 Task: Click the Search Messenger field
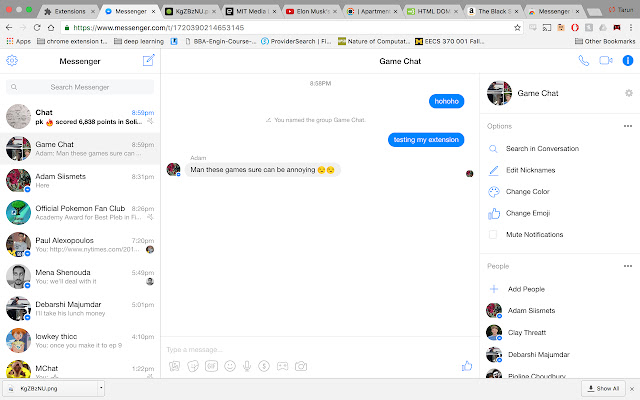tap(80, 87)
